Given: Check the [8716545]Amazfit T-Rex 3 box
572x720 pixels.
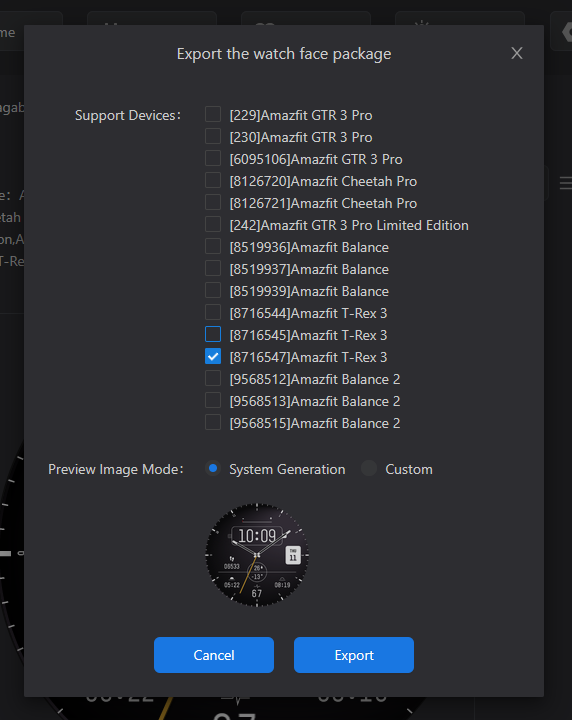Looking at the screenshot, I should pyautogui.click(x=213, y=334).
